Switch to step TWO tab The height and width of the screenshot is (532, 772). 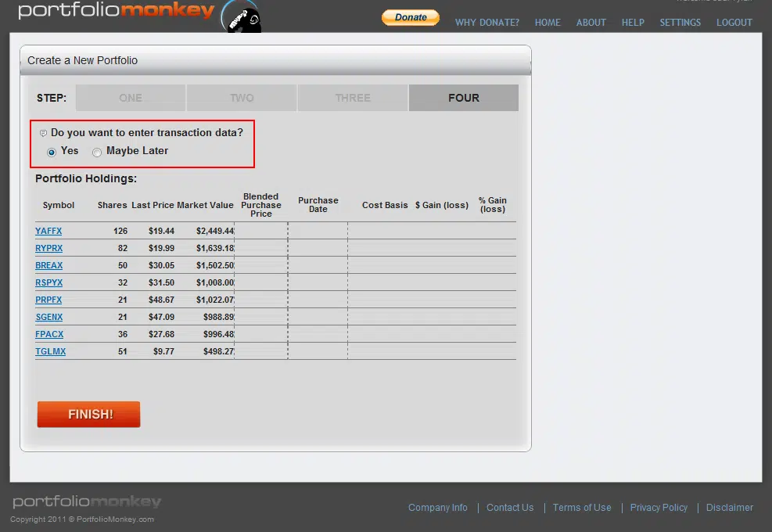coord(242,98)
